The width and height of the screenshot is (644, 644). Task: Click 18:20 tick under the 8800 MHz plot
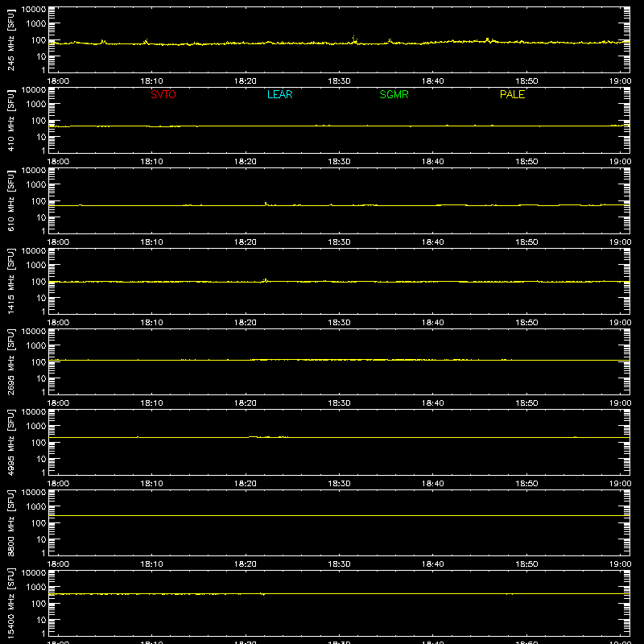246,564
